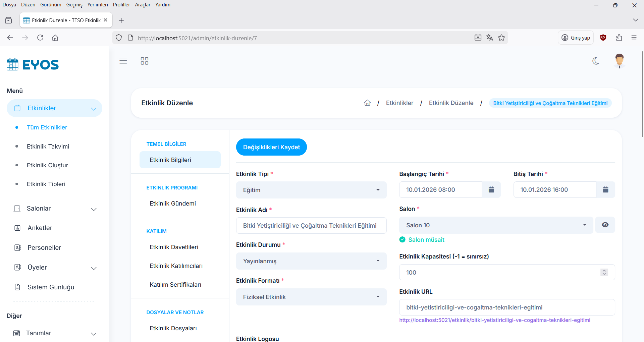Open the grid apps icon
The height and width of the screenshot is (342, 644).
144,61
